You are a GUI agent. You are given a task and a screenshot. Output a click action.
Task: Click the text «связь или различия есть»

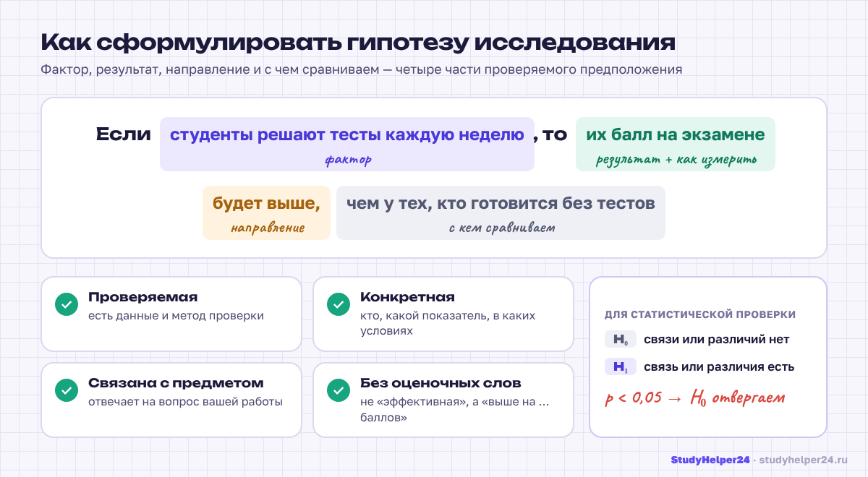coord(719,367)
